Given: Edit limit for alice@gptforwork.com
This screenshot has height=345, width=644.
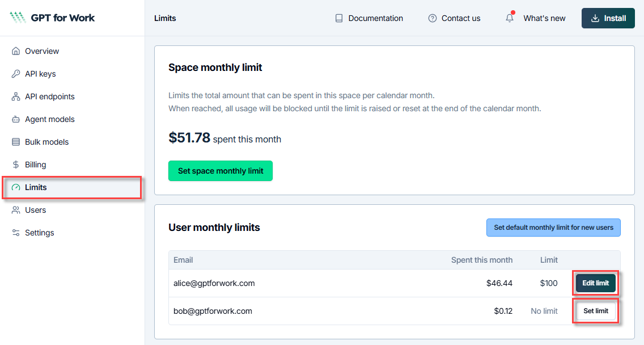Looking at the screenshot, I should point(595,283).
